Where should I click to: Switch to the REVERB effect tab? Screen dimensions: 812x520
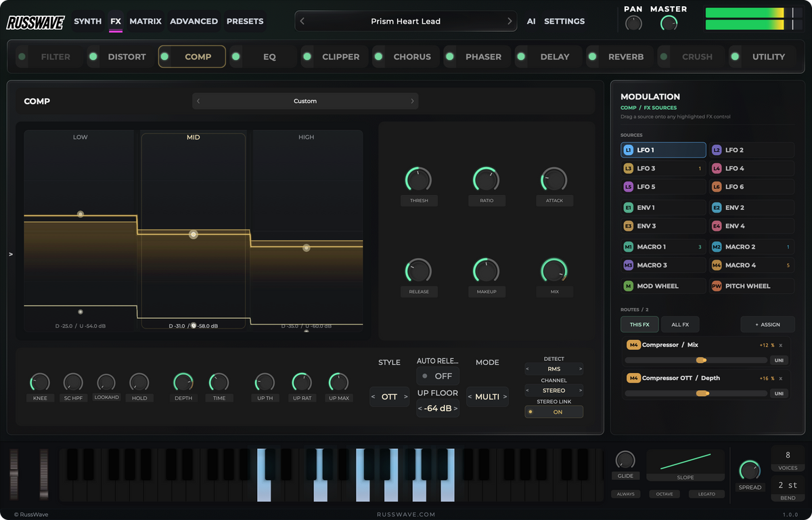[625, 57]
